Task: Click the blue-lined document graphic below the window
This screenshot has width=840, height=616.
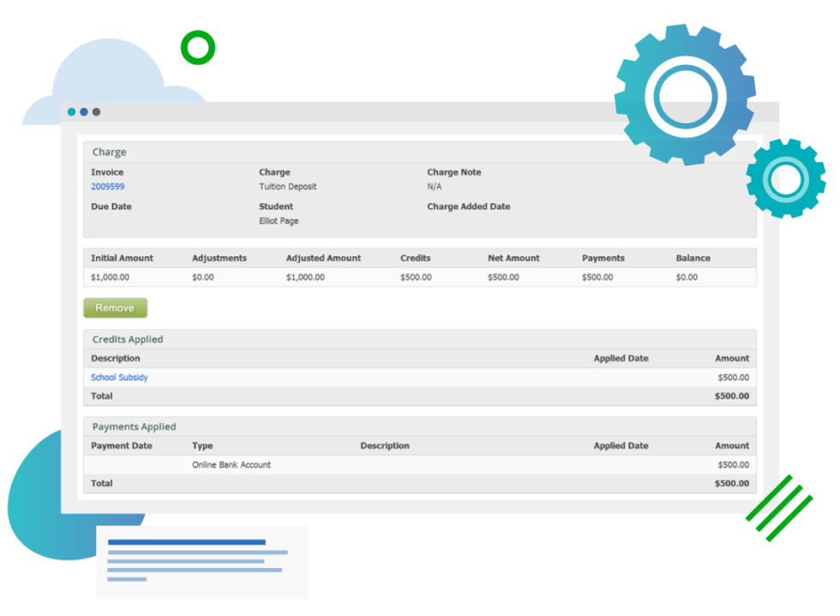Action: (196, 560)
